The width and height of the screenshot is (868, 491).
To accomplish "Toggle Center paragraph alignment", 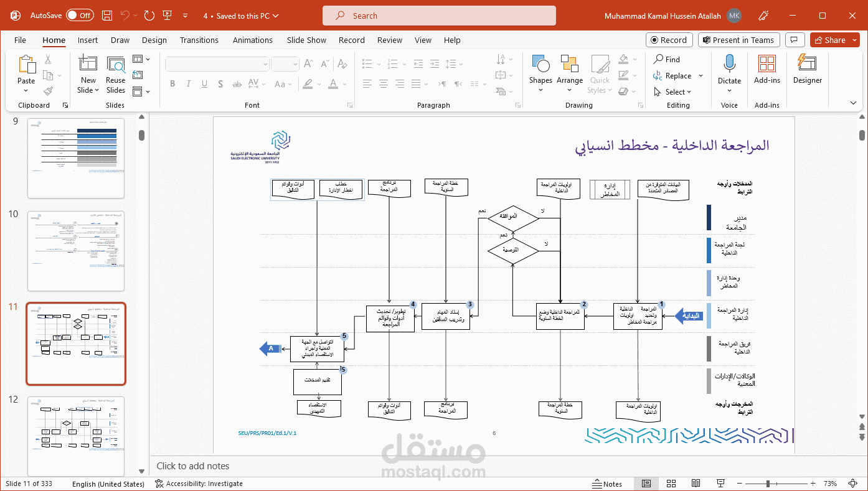I will pos(384,84).
